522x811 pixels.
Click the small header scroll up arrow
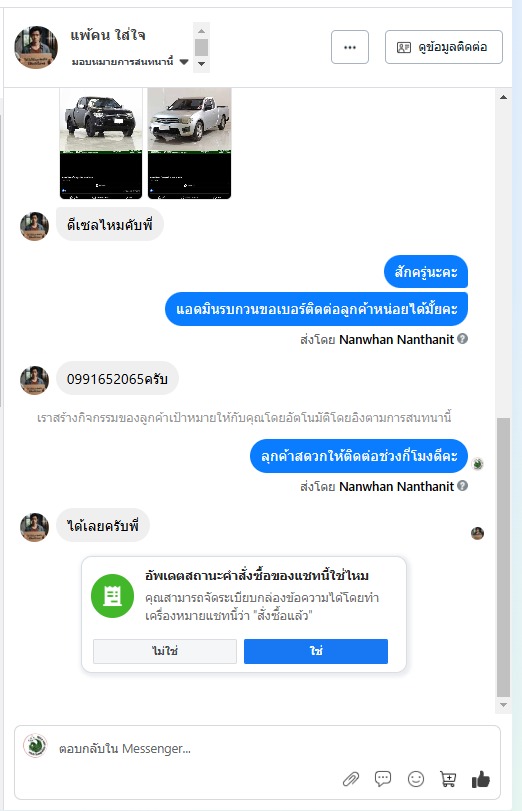click(x=202, y=31)
